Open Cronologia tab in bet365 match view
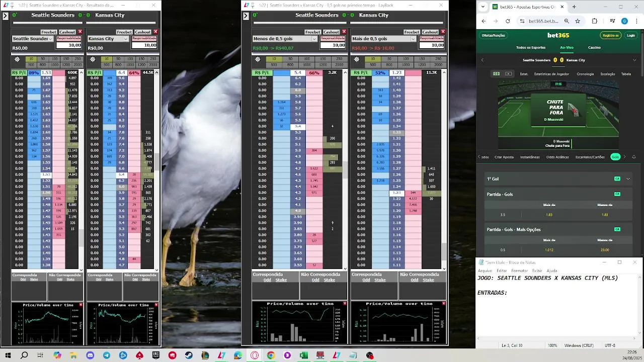Screen dimensions: 644x362 pyautogui.click(x=585, y=74)
